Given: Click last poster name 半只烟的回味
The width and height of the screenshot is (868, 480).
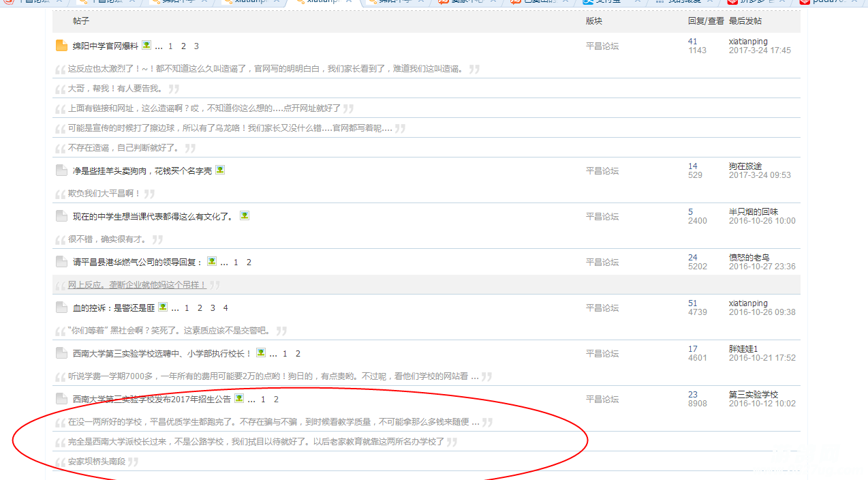Looking at the screenshot, I should click(753, 212).
